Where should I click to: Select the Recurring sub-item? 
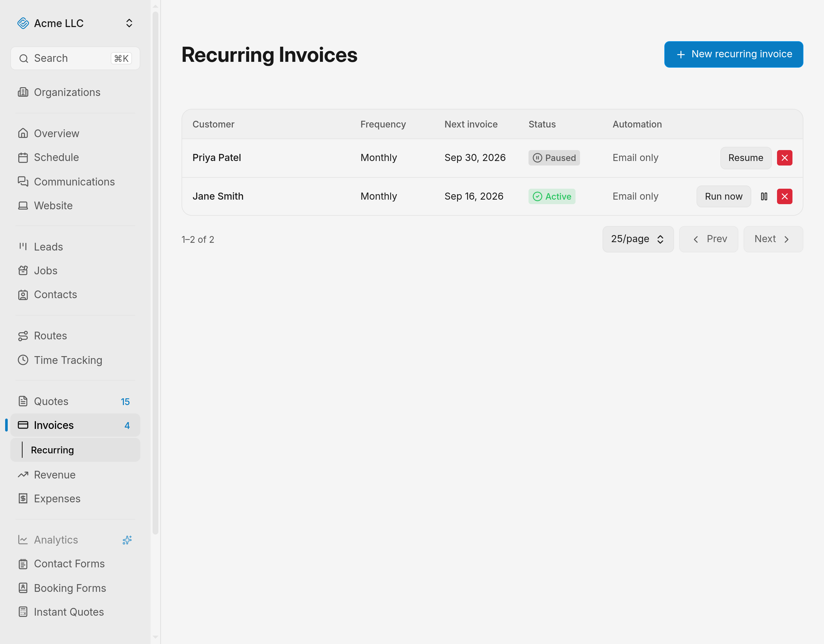75,450
